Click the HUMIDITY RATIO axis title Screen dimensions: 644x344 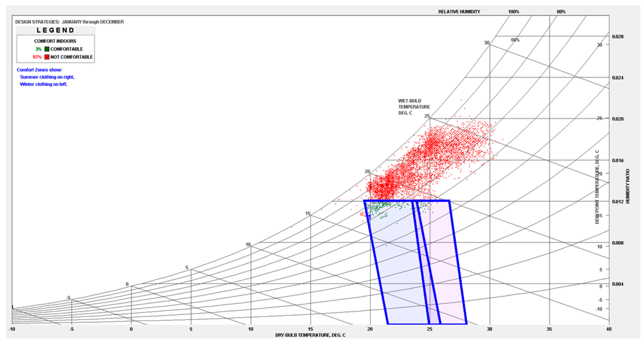click(x=627, y=186)
